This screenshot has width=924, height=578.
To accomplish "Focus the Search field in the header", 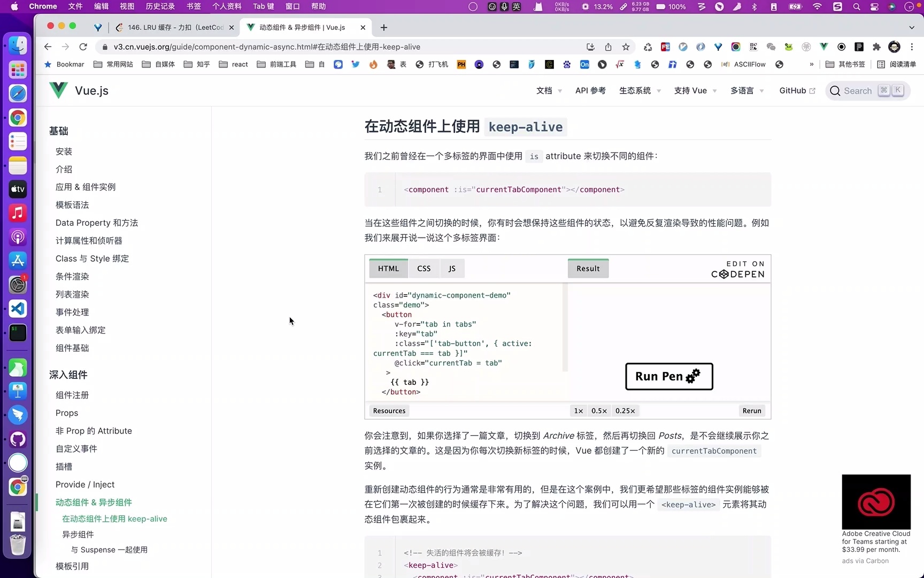I will click(866, 90).
